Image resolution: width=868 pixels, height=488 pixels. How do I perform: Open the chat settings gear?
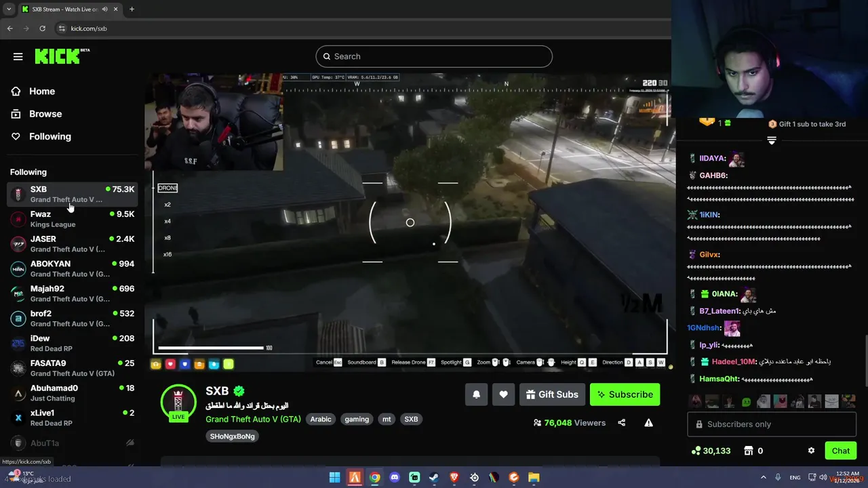pos(811,451)
